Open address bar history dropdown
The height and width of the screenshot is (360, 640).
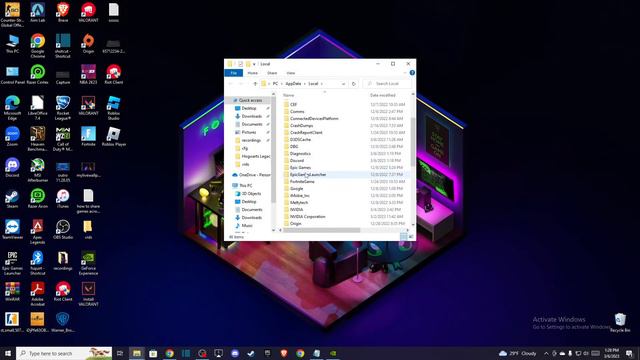(x=343, y=84)
